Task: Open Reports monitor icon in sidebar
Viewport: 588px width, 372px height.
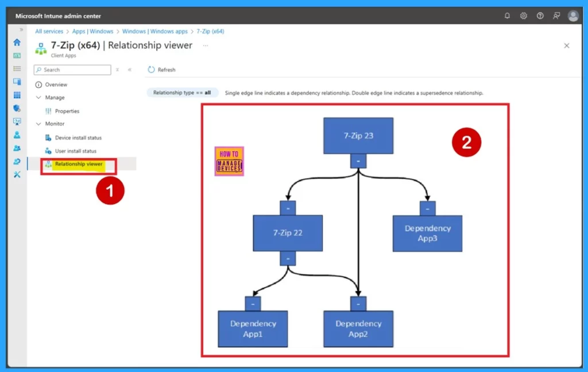Action: point(17,122)
